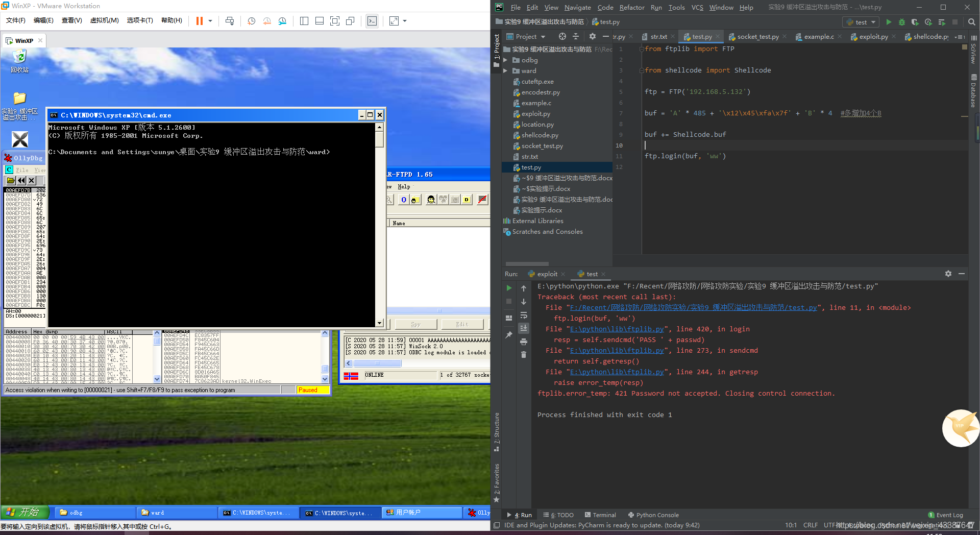
Task: Click the Up the stack trace arrow
Action: coord(523,288)
